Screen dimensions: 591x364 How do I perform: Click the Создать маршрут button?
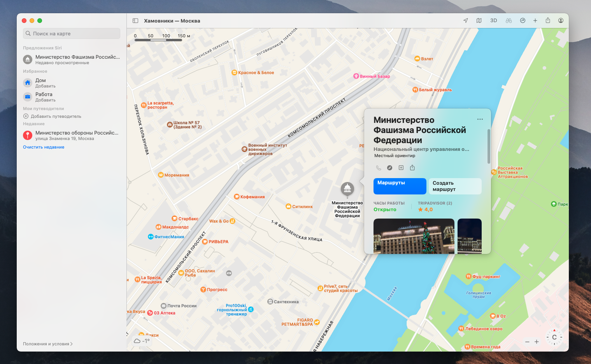coord(455,186)
